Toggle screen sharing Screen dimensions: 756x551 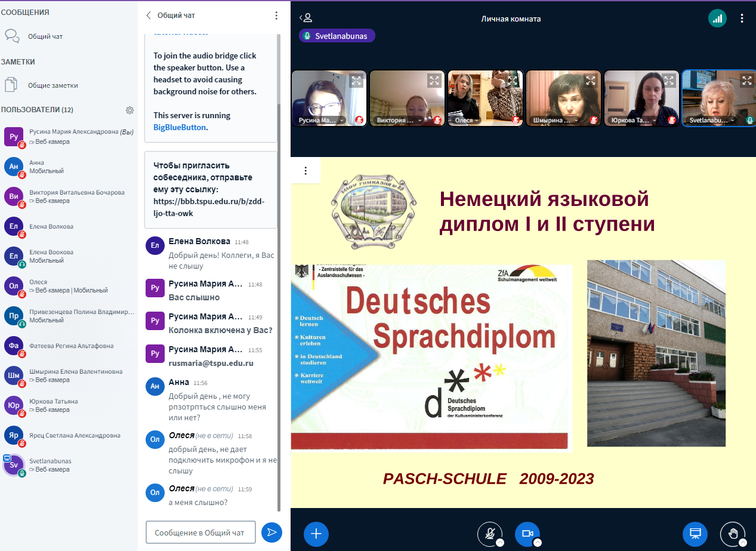pos(695,534)
